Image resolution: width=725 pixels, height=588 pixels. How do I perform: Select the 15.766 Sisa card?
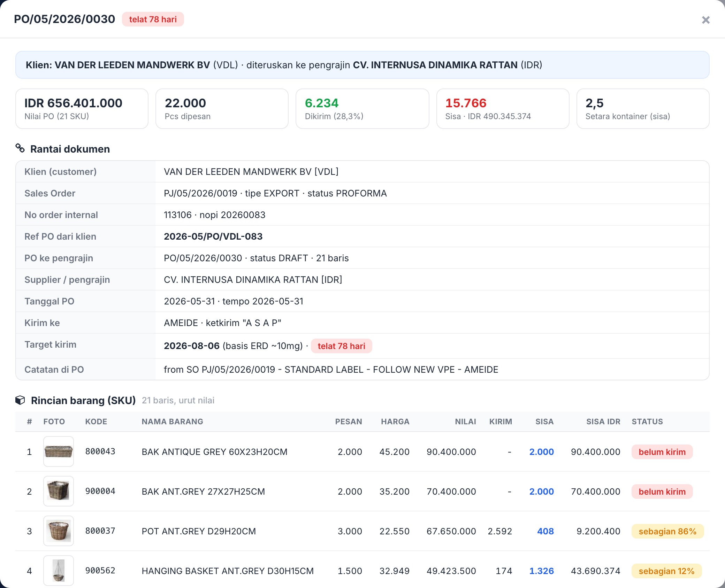[x=503, y=109]
